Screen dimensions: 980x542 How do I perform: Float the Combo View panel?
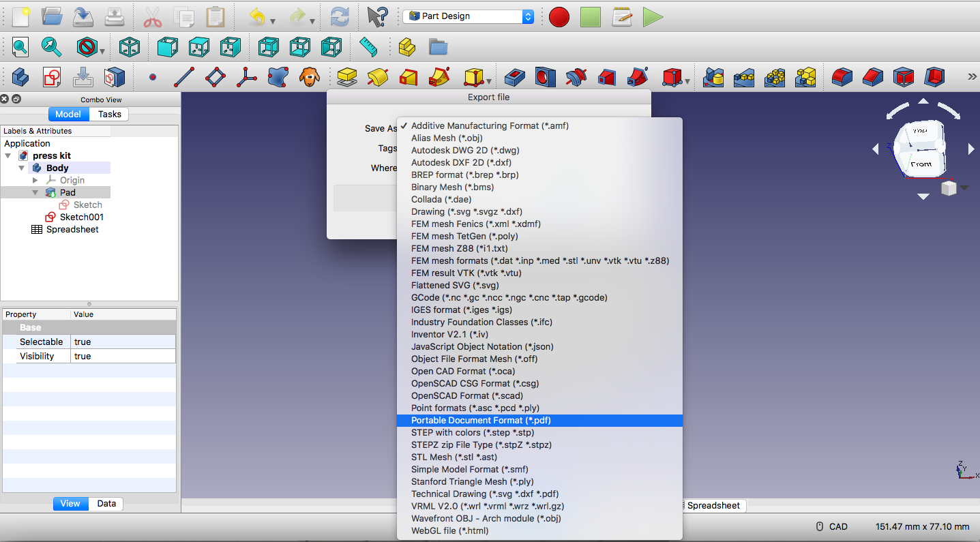tap(16, 100)
